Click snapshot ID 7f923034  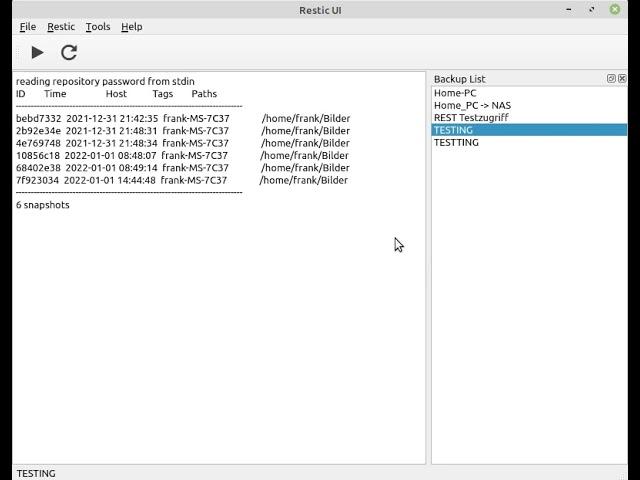[37, 180]
